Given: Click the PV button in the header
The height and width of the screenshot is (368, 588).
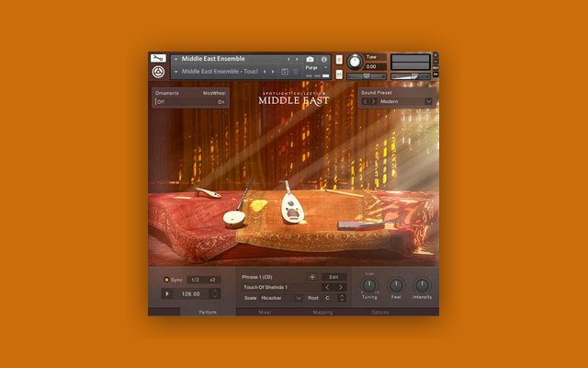Looking at the screenshot, I should [x=435, y=75].
